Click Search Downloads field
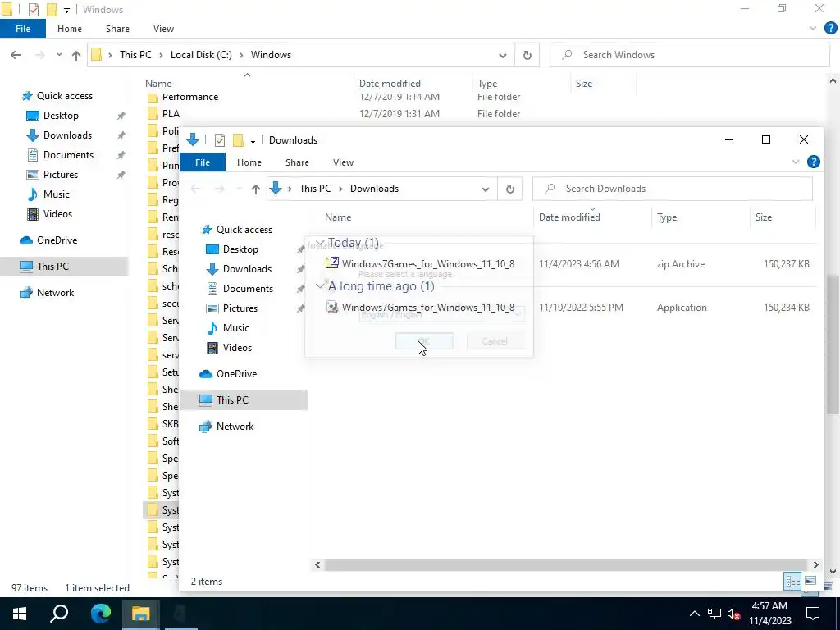 coord(673,189)
